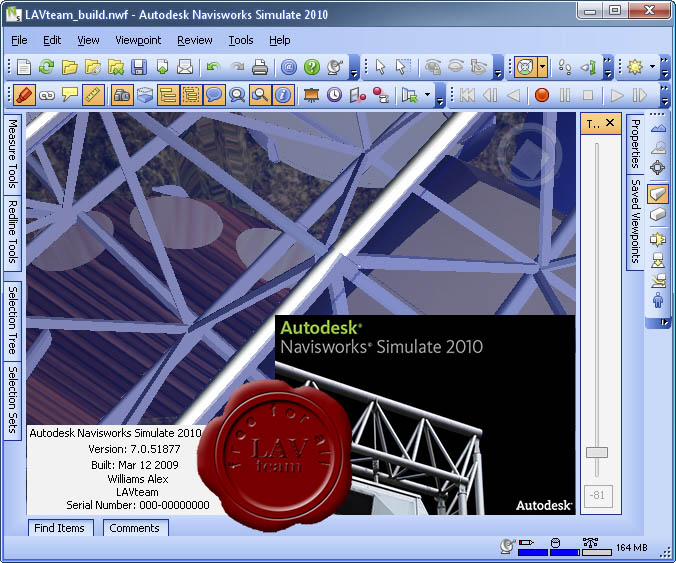Open the File menu
The image size is (676, 563).
point(19,40)
